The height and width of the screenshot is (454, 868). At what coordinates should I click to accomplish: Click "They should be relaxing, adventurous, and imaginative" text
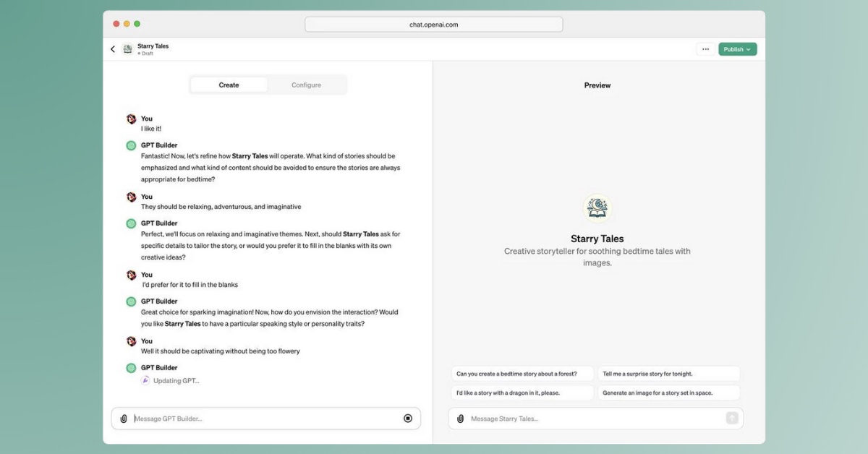[221, 207]
